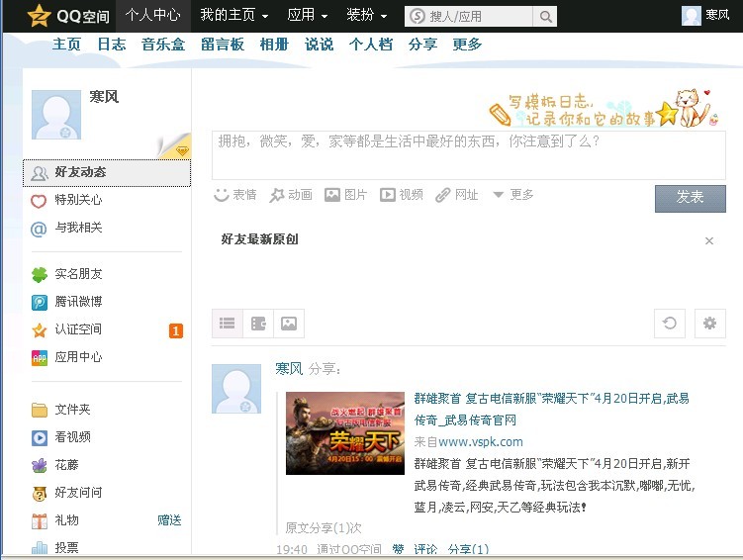Open 应用中心 APP item
743x560 pixels.
coord(107,357)
